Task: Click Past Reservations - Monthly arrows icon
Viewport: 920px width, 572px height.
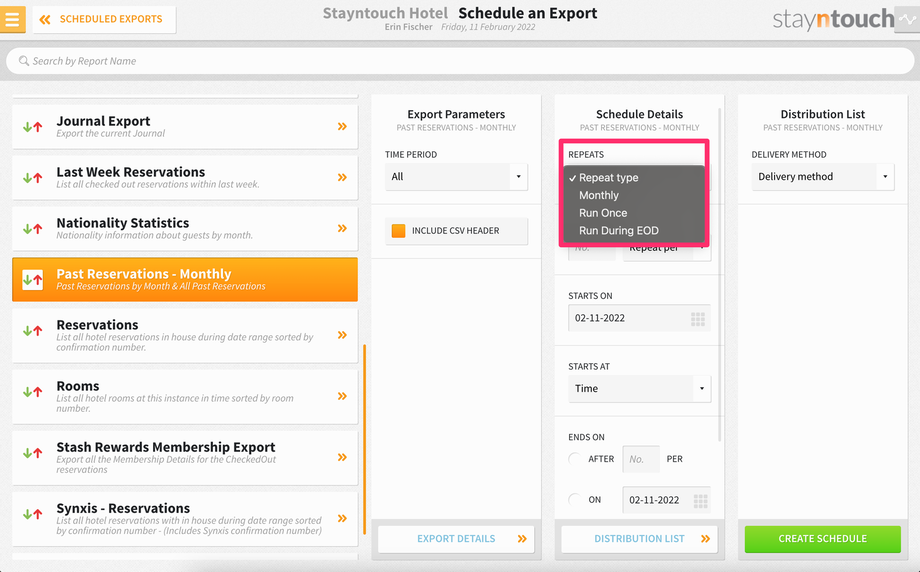Action: (x=32, y=280)
